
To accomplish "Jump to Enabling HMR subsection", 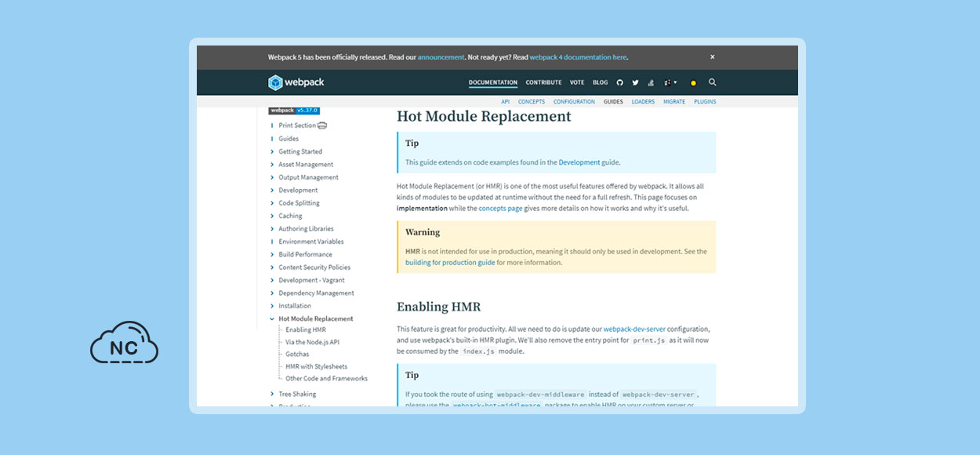I will [306, 329].
